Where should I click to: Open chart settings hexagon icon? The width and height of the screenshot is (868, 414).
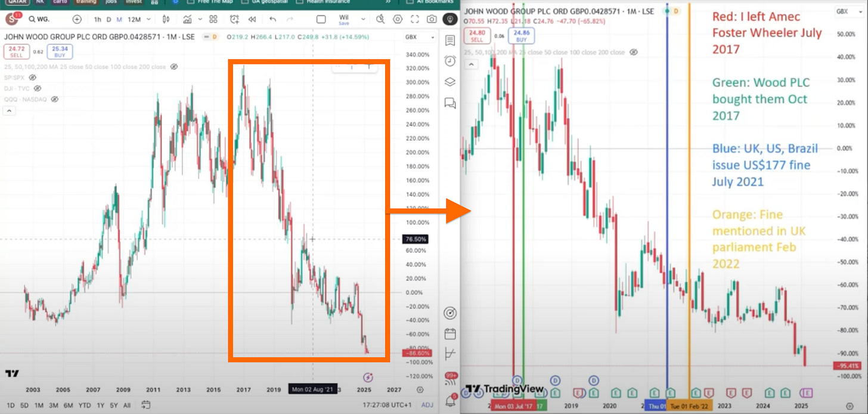[x=398, y=20]
